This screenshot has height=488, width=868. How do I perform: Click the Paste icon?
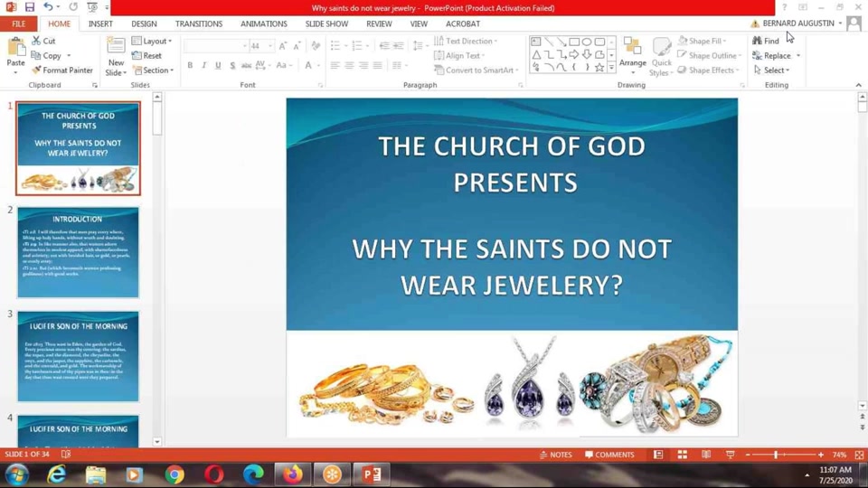click(15, 49)
